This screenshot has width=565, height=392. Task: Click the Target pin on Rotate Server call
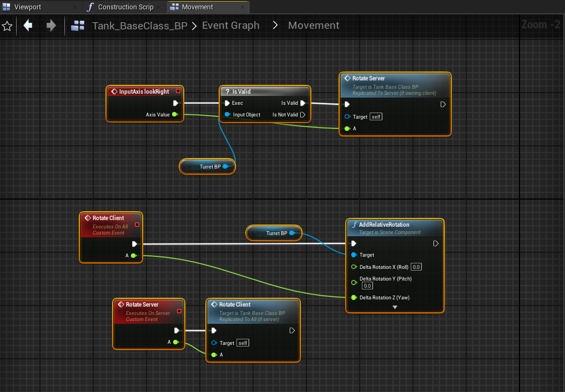pyautogui.click(x=347, y=116)
